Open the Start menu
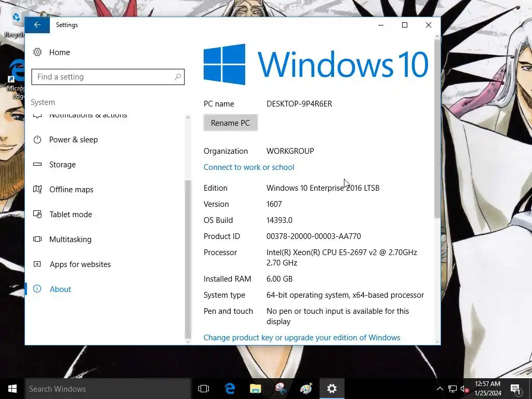The width and height of the screenshot is (532, 399). [12, 389]
